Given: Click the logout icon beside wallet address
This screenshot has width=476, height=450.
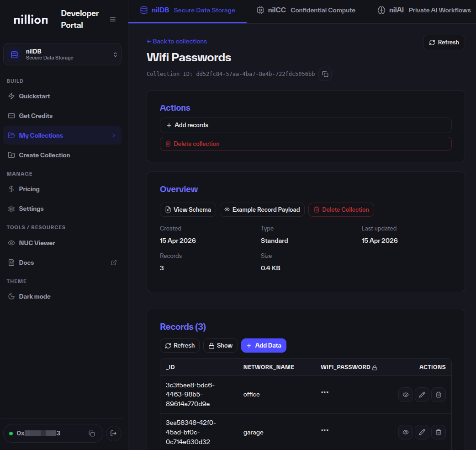Looking at the screenshot, I should [114, 434].
